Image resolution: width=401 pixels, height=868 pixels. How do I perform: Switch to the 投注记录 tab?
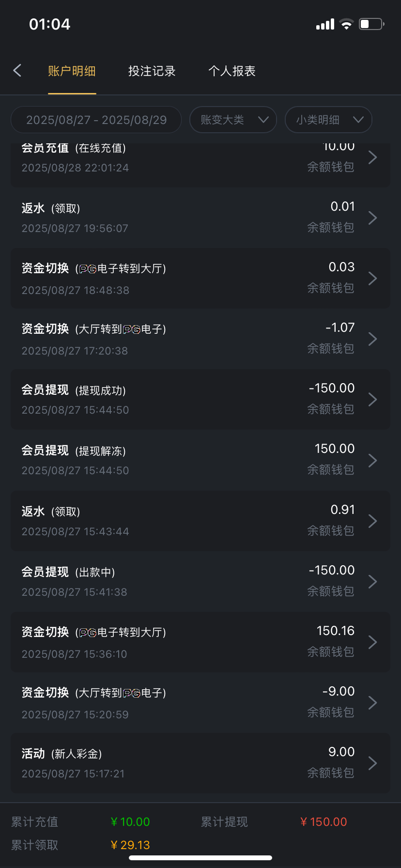coord(152,71)
